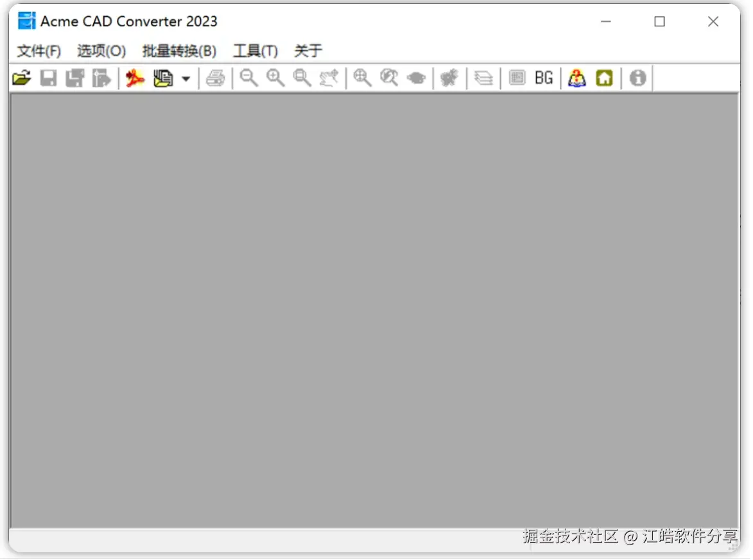Open the layers stack icon
Image resolution: width=753 pixels, height=560 pixels.
click(x=483, y=78)
